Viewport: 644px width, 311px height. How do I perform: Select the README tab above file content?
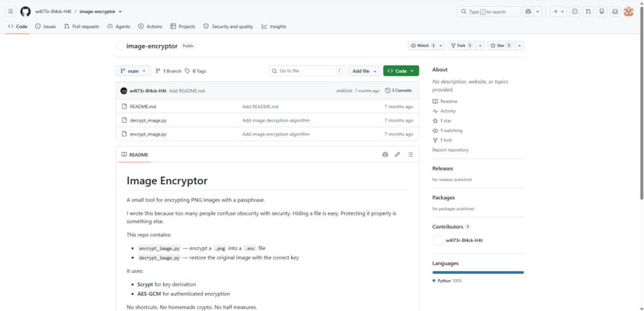point(135,155)
